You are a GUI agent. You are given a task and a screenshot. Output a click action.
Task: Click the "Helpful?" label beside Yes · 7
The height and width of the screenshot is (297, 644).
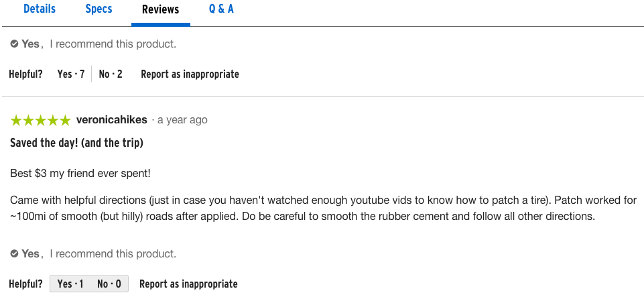(26, 74)
